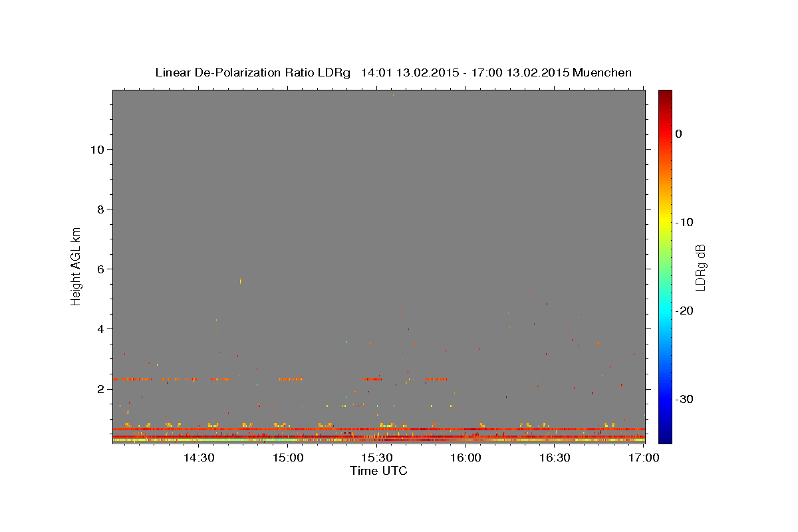Image resolution: width=798 pixels, height=532 pixels.
Task: Select the 16:00 time tick label
Action: (x=465, y=458)
